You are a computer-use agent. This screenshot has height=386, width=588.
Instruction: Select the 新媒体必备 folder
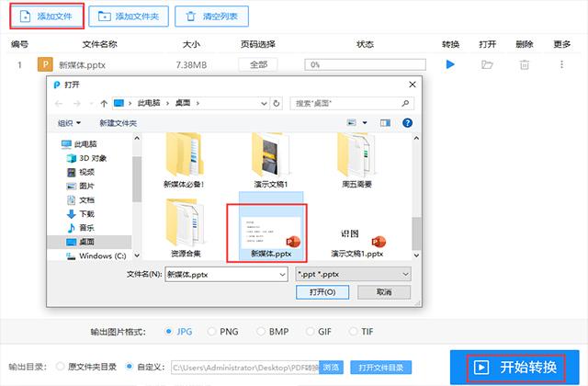point(184,162)
